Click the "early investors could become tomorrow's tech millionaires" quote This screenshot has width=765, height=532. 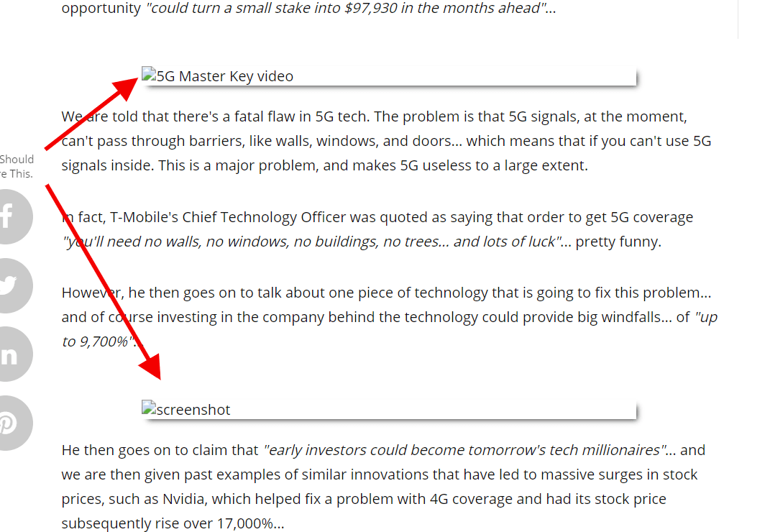pyautogui.click(x=464, y=450)
